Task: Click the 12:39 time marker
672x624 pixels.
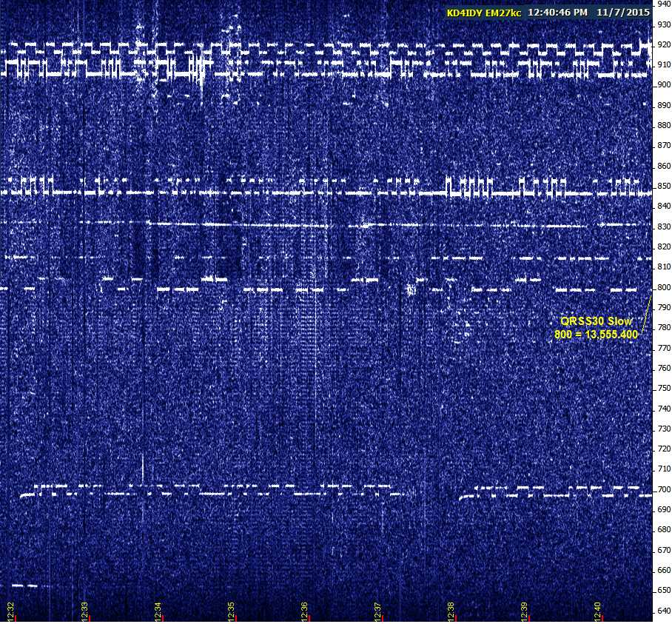Action: click(x=524, y=611)
